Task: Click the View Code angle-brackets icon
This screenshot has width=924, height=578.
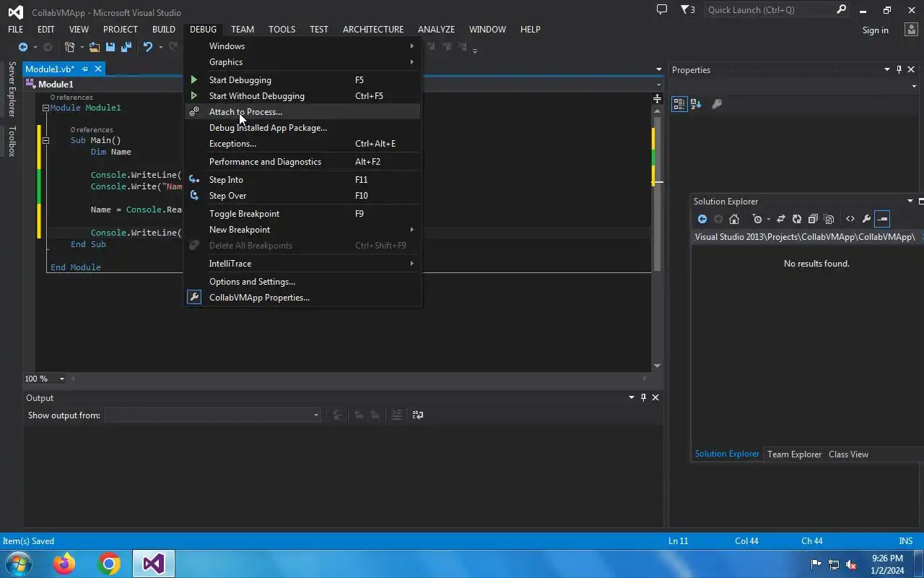Action: [850, 219]
